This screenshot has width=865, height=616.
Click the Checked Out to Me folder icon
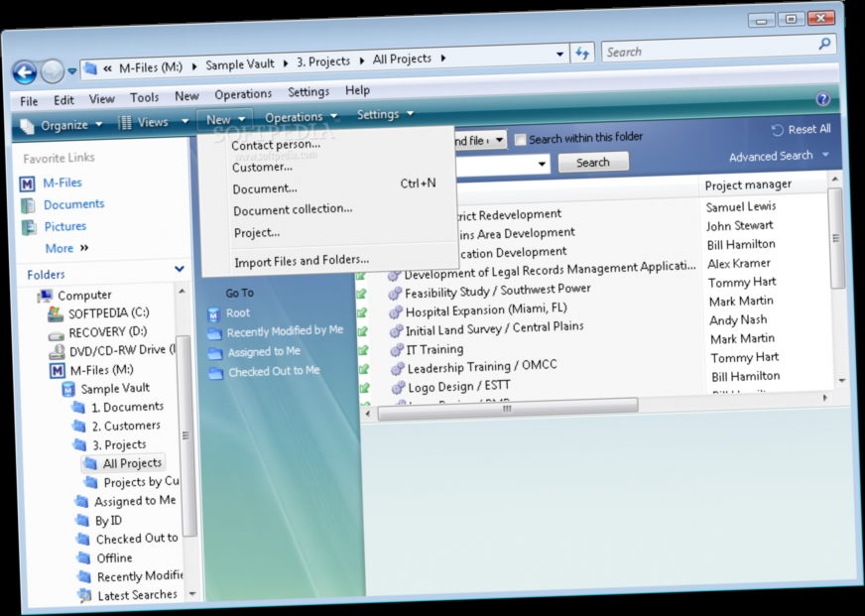215,373
